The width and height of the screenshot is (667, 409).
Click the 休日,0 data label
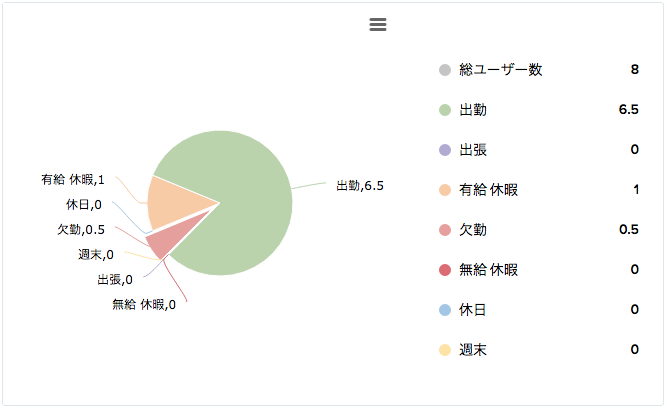click(x=84, y=205)
